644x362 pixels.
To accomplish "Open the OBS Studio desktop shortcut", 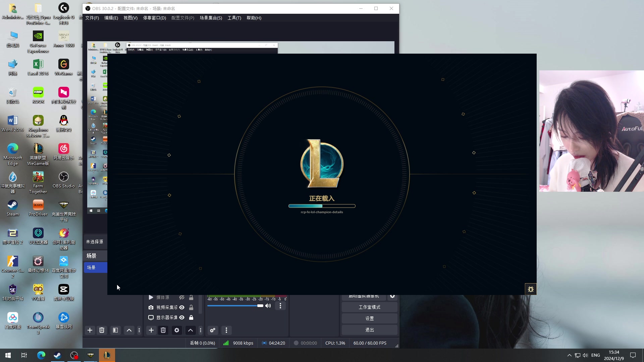I will (x=63, y=180).
